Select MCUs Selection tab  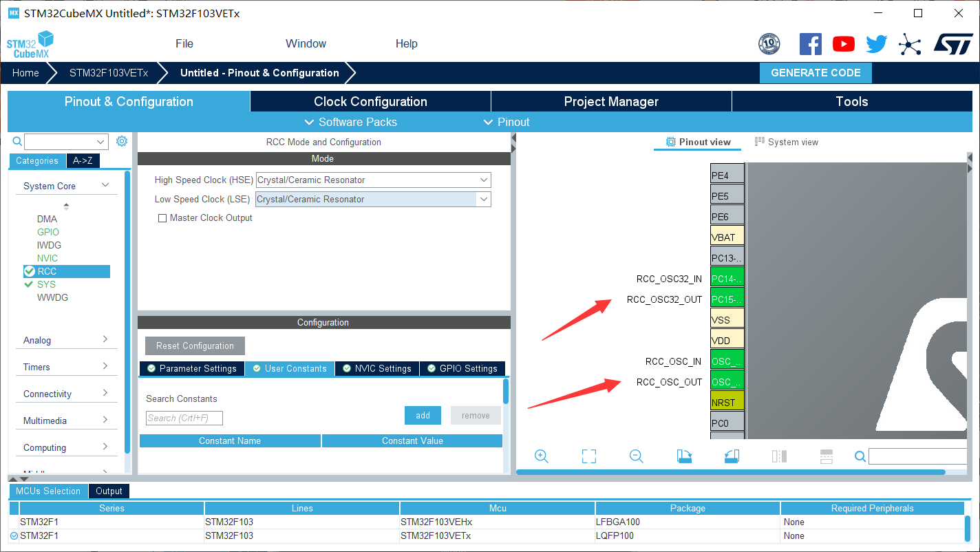point(48,491)
